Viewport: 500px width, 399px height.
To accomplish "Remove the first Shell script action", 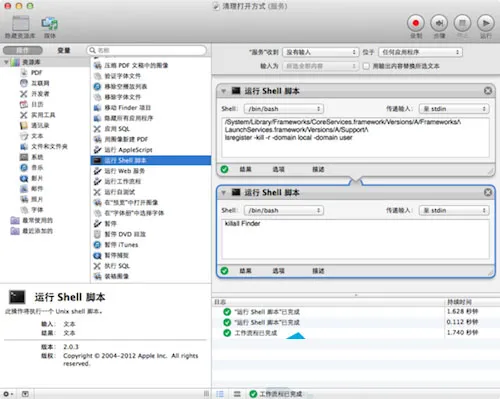I will click(488, 91).
